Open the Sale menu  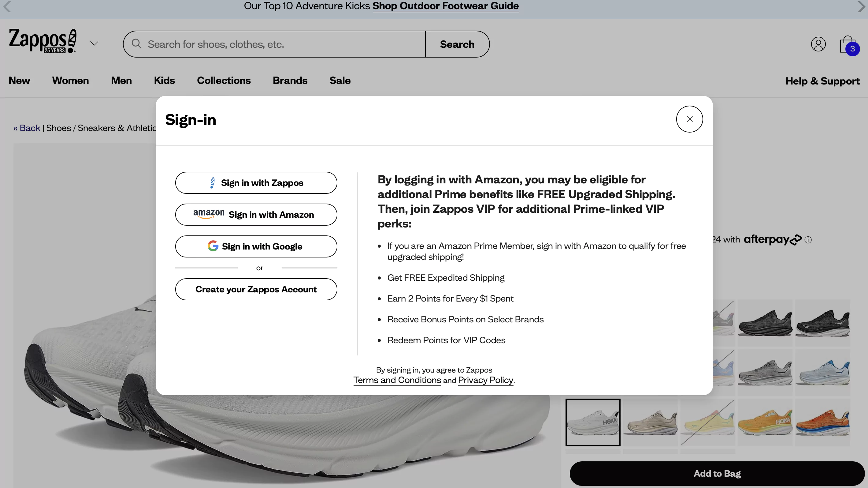[340, 81]
